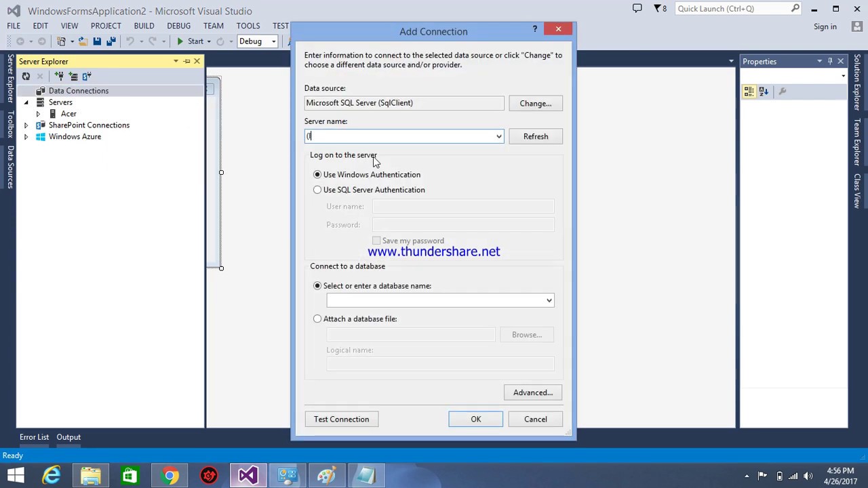This screenshot has width=868, height=488.
Task: Switch to the Output tab
Action: click(68, 437)
